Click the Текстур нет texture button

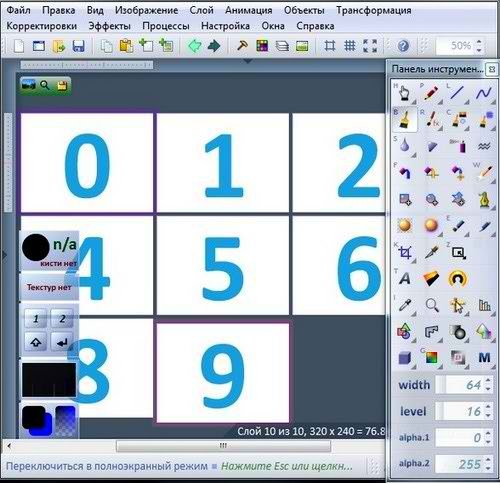[49, 287]
